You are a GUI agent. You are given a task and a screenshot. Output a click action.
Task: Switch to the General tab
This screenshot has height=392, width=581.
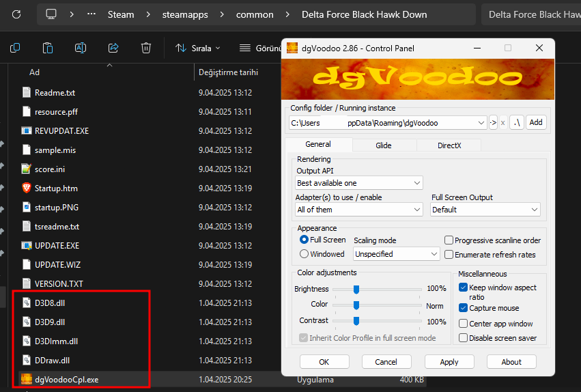pyautogui.click(x=318, y=145)
